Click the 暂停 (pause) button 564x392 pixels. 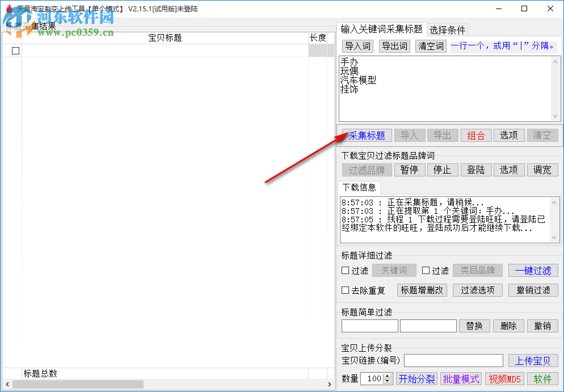(410, 170)
